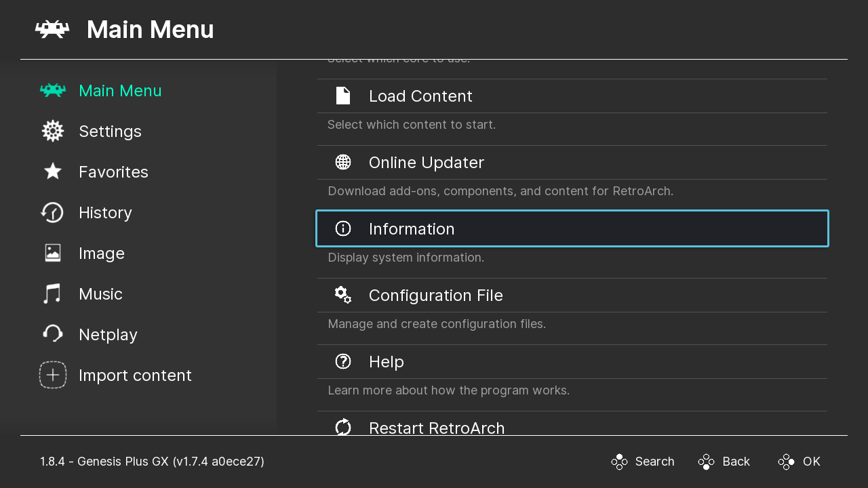The height and width of the screenshot is (488, 868).
Task: Click the Music note icon
Action: [52, 293]
